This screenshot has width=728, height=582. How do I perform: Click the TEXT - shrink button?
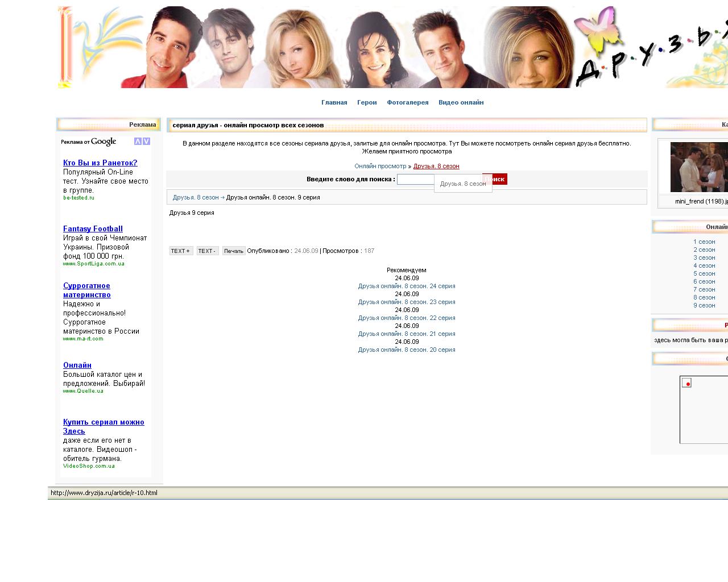207,251
